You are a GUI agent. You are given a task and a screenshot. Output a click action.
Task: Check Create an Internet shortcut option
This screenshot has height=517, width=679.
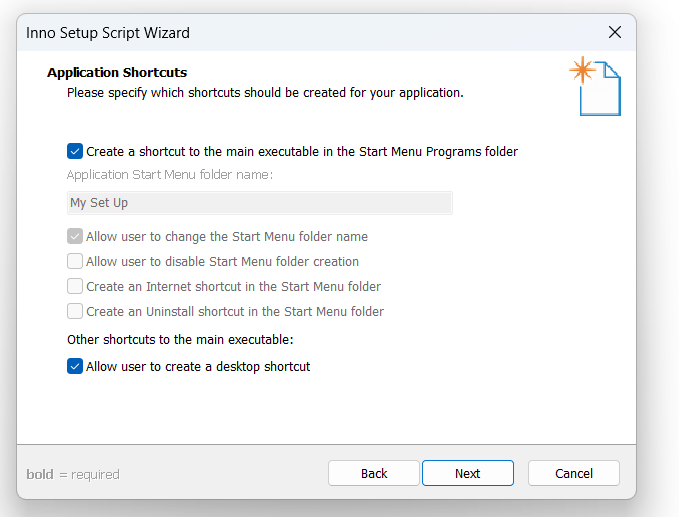[x=75, y=287]
